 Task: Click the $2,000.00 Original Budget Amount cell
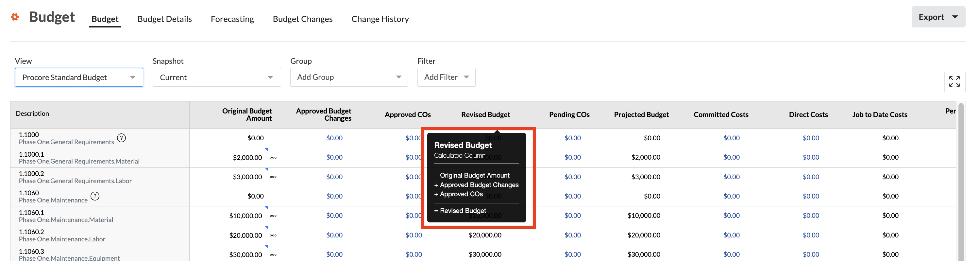tap(247, 158)
